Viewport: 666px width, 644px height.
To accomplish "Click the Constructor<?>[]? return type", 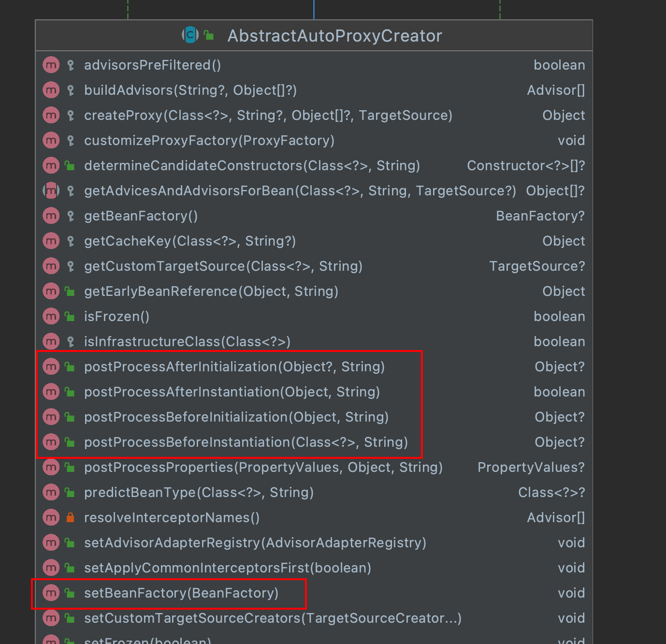I will tap(526, 166).
